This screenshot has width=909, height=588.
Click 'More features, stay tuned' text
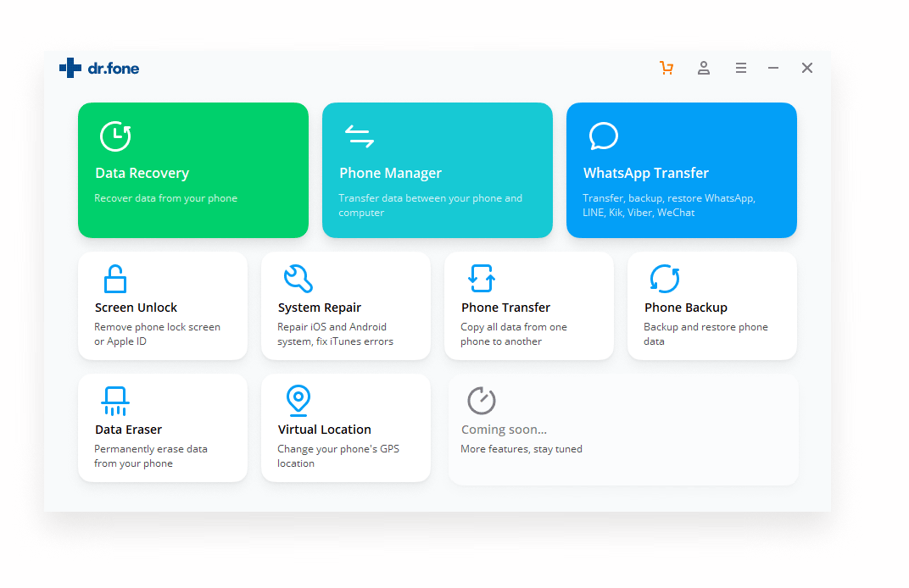pos(521,449)
